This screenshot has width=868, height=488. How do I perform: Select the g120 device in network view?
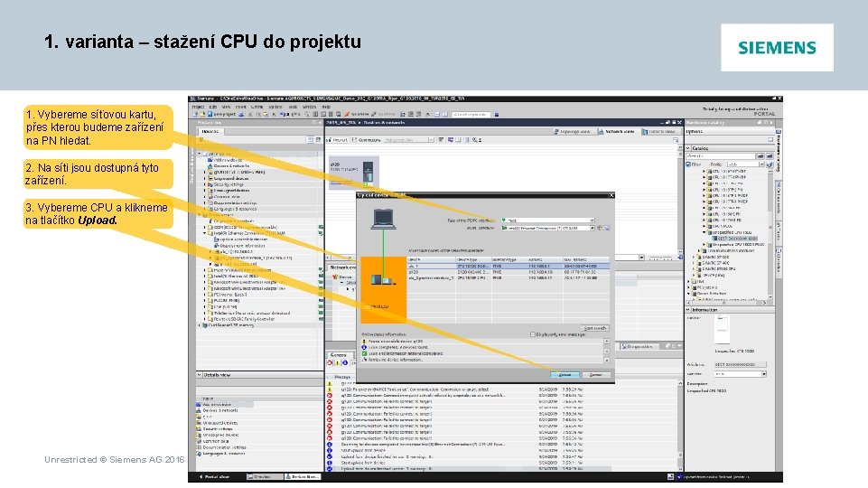(354, 173)
